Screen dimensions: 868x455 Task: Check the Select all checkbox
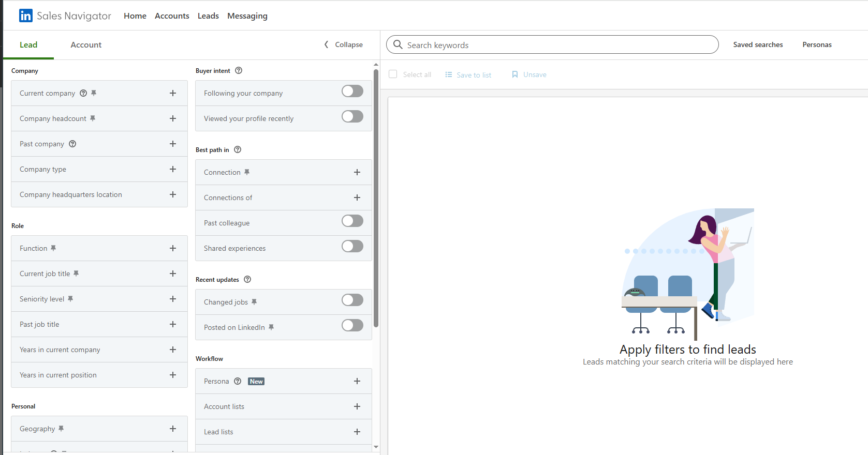[x=393, y=74]
